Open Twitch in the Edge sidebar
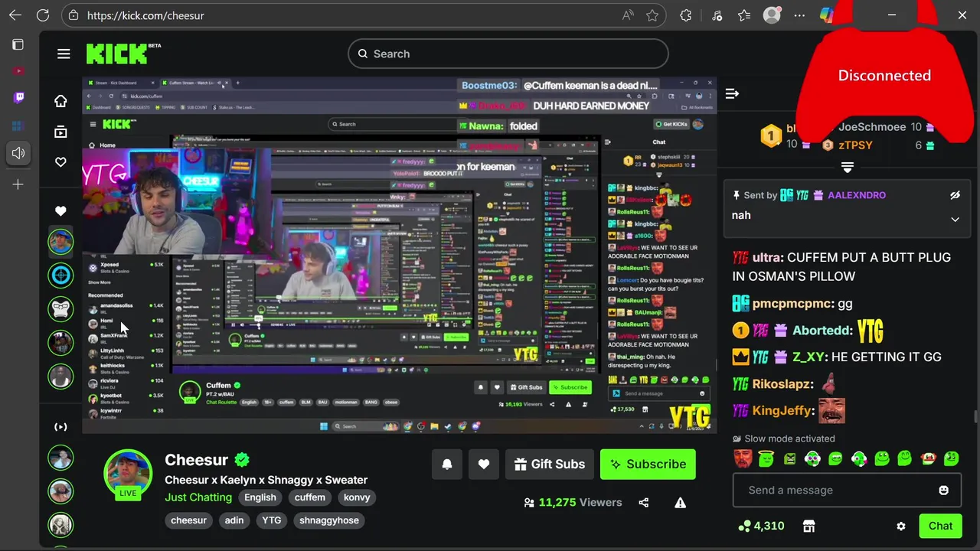 tap(18, 97)
